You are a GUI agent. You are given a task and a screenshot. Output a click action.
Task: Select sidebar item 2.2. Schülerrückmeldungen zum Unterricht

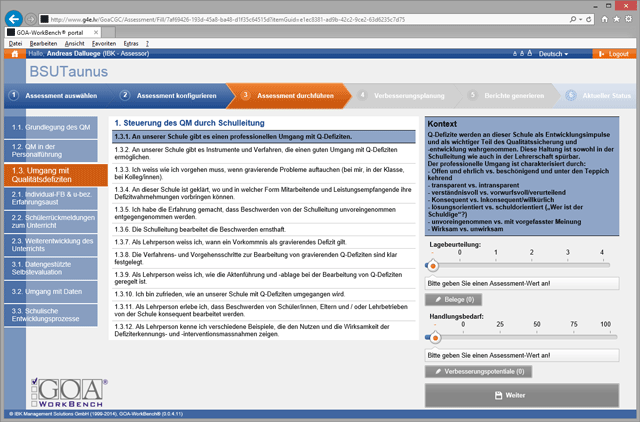pos(51,222)
